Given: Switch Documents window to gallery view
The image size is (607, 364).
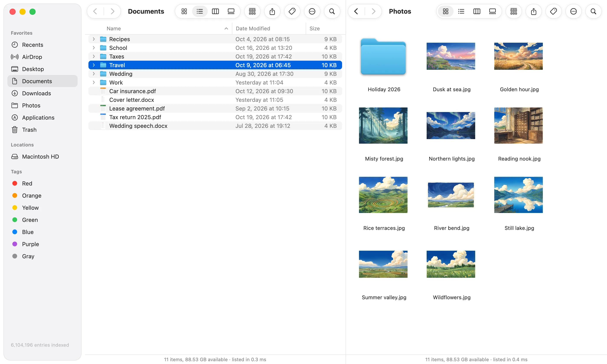Looking at the screenshot, I should click(x=231, y=11).
